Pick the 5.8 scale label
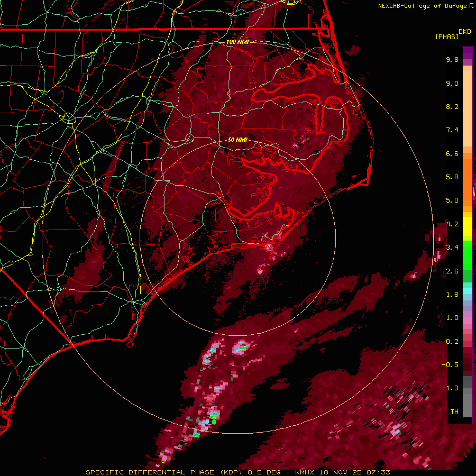Image resolution: width=476 pixels, height=476 pixels. click(x=452, y=177)
